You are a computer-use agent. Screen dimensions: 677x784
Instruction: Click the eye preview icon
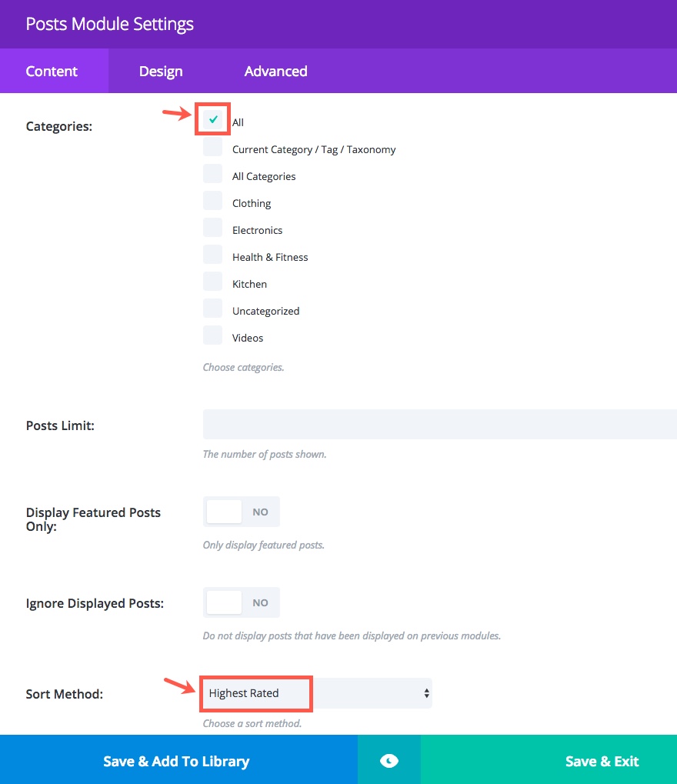pos(389,760)
